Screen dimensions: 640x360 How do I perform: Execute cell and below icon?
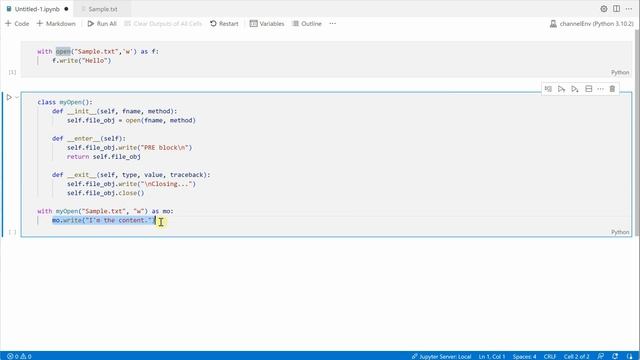(x=575, y=89)
